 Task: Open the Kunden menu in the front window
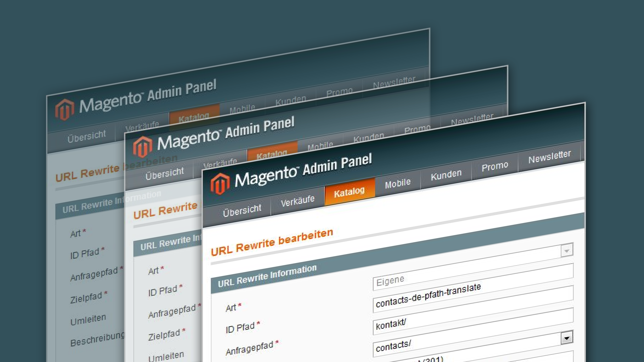[446, 175]
